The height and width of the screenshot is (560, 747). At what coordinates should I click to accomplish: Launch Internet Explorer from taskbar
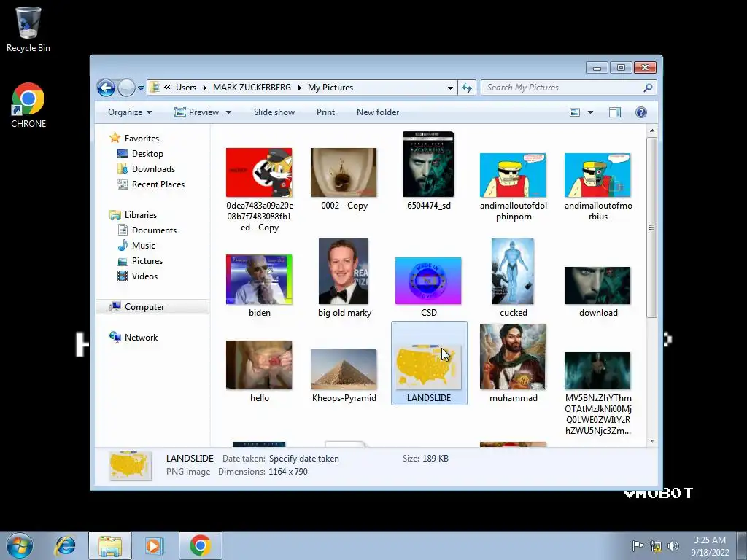click(x=65, y=545)
